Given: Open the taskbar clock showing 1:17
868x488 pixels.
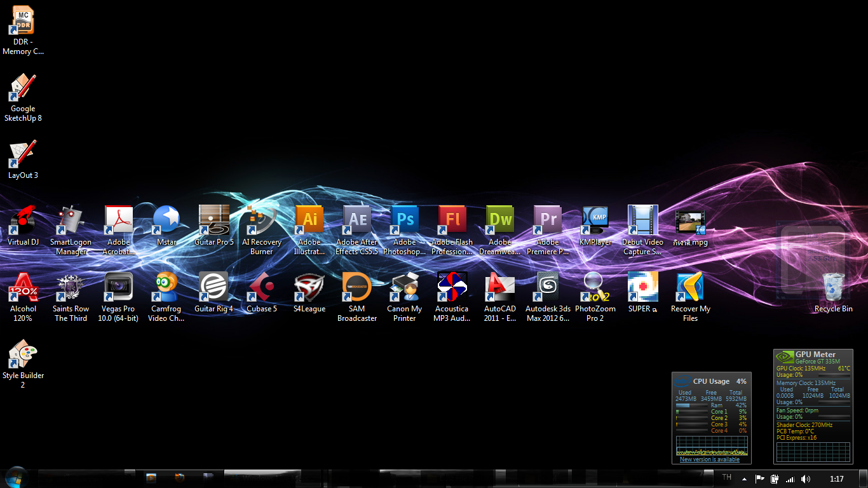Looking at the screenshot, I should coord(837,478).
